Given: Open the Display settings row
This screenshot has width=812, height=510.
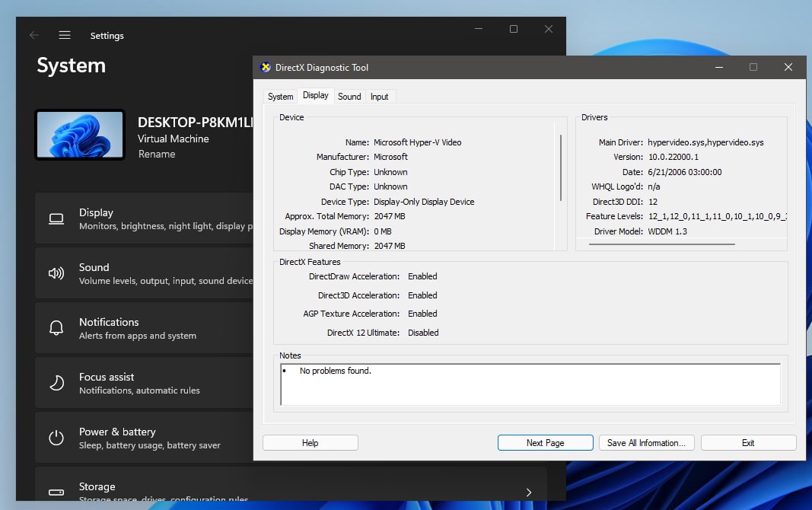Looking at the screenshot, I should pos(145,218).
